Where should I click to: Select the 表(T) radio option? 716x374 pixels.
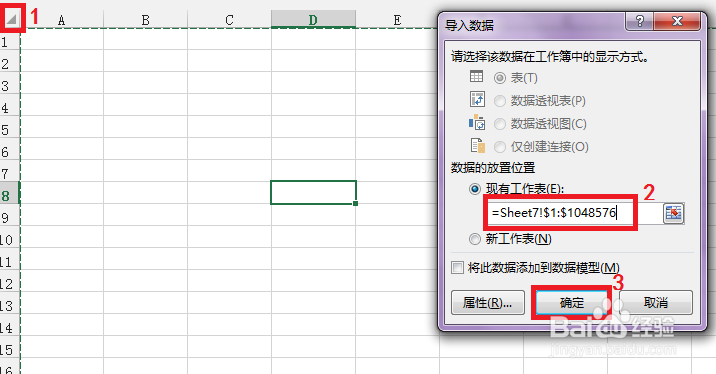tap(500, 78)
